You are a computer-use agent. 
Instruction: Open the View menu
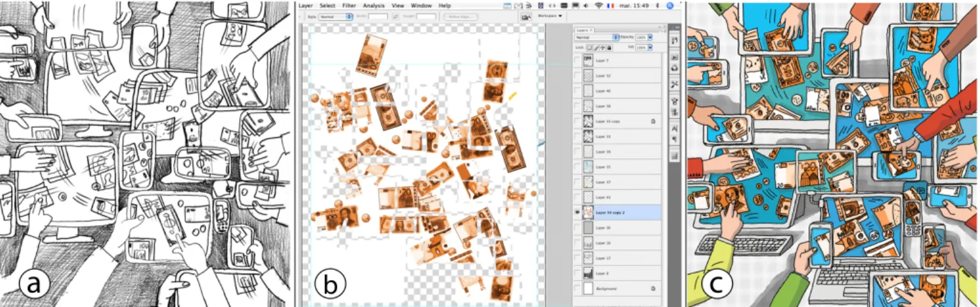coord(397,5)
